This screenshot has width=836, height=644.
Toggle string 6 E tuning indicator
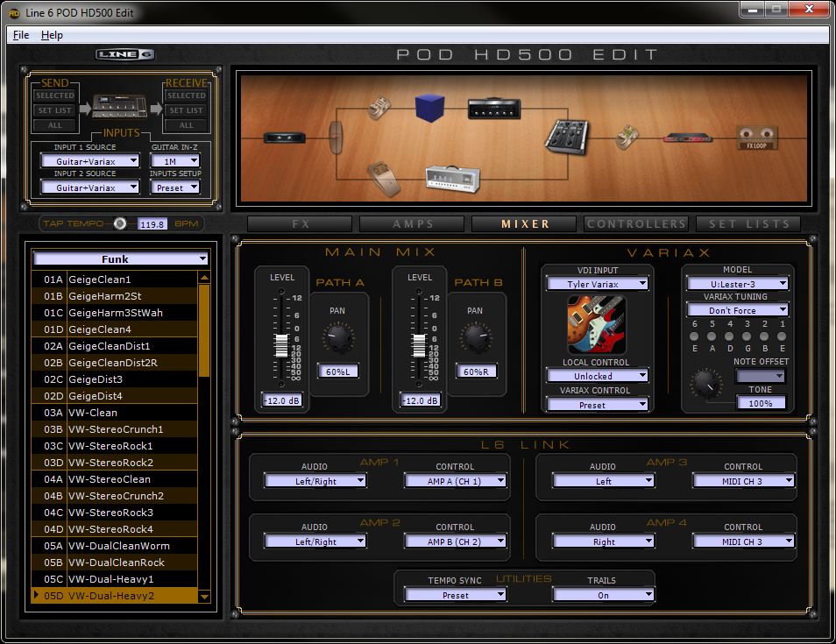694,336
